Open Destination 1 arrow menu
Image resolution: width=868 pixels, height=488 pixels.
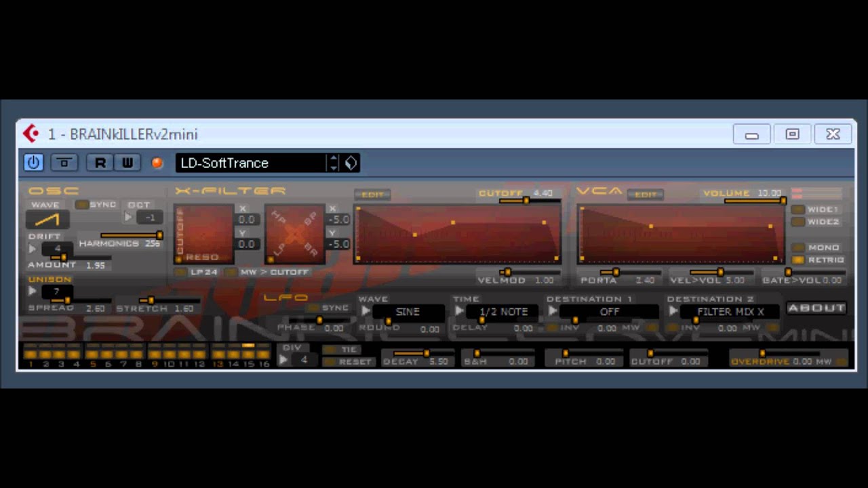553,311
